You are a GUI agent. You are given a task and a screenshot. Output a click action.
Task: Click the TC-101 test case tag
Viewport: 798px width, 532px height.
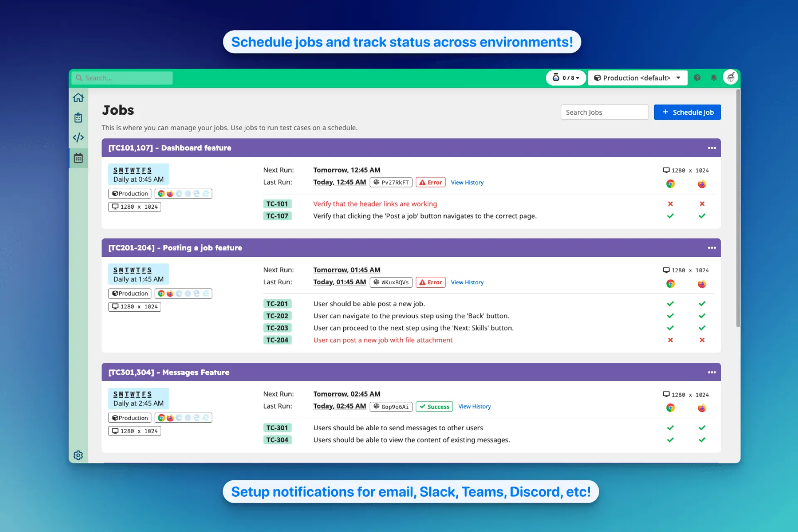[277, 204]
